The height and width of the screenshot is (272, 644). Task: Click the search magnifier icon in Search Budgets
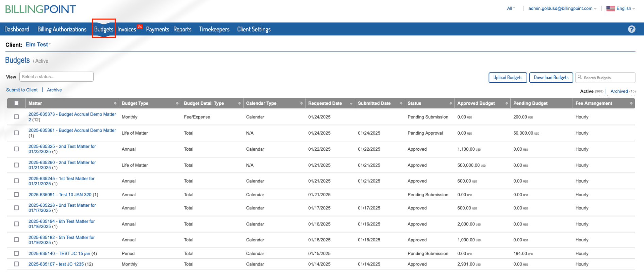pos(580,77)
